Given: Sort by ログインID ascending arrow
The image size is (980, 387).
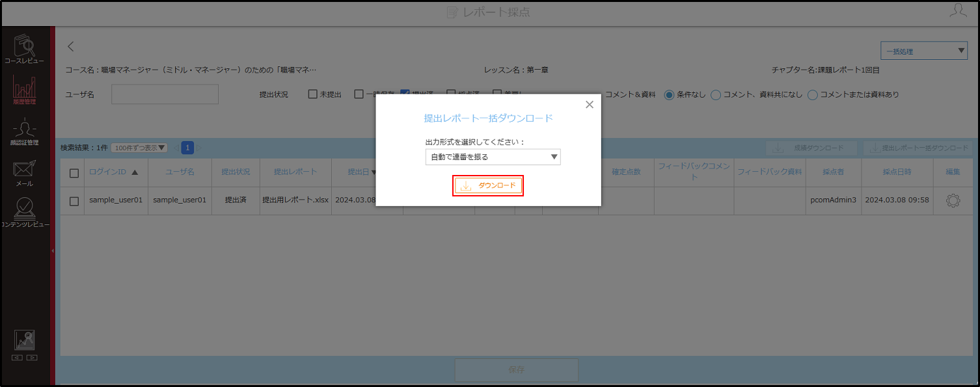Looking at the screenshot, I should (135, 172).
